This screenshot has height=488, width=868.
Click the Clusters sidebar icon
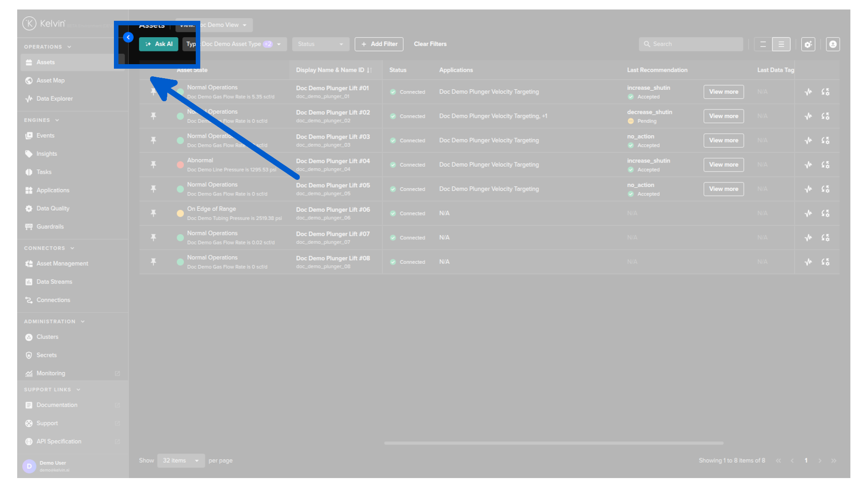29,337
